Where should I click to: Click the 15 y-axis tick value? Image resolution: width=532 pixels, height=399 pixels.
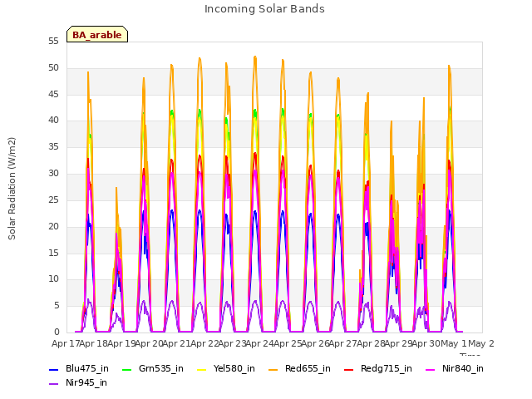(53, 253)
